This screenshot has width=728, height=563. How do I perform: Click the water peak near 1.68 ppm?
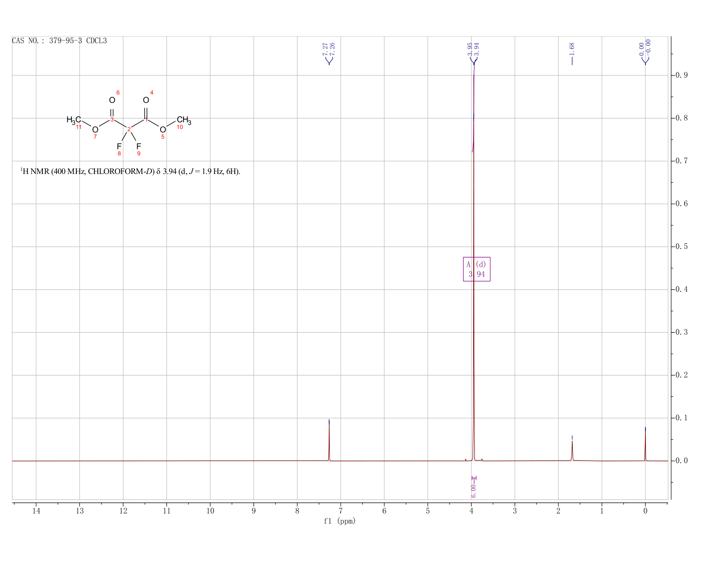572,450
